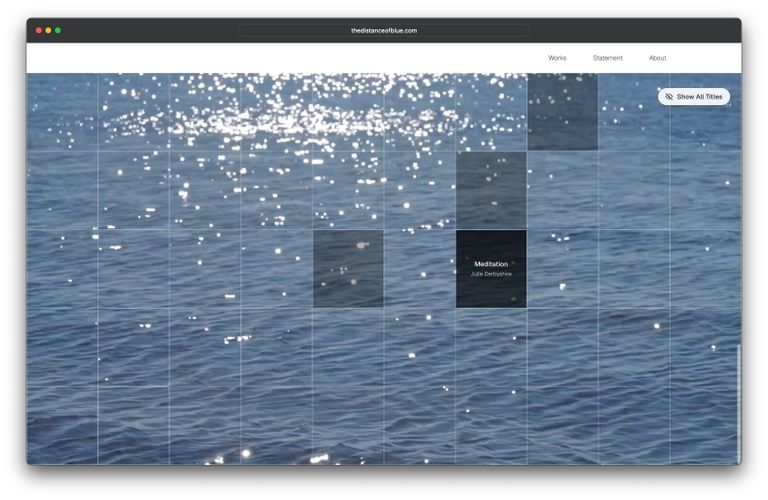Click the page's vertical scrollbar thumb
Viewport: 768px width, 500px height.
coord(739,402)
